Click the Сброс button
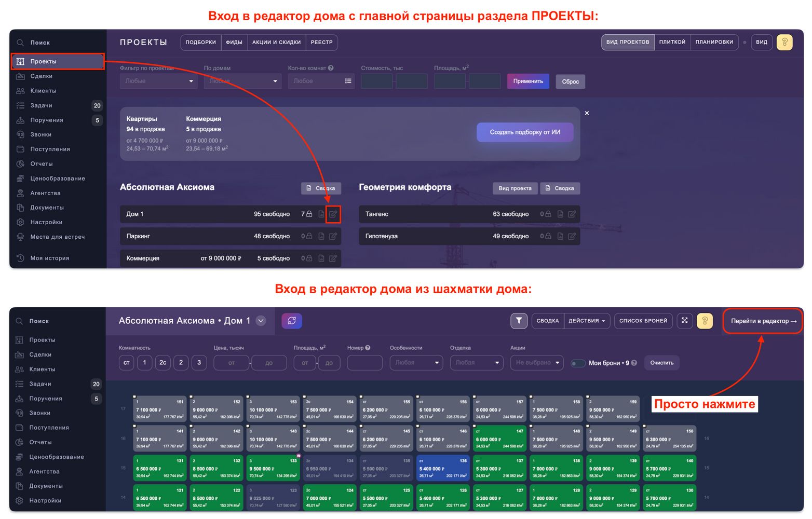This screenshot has width=812, height=519. click(x=571, y=81)
